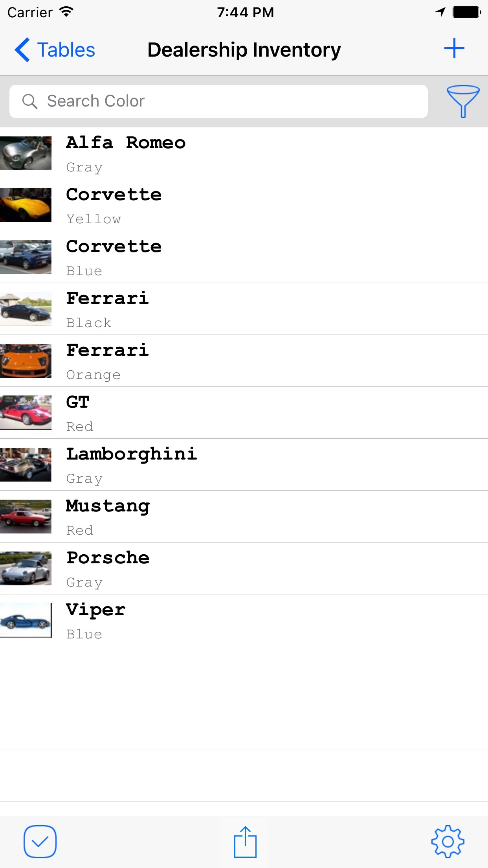Select the Mustang Red entry
This screenshot has width=488, height=868.
pos(244,517)
